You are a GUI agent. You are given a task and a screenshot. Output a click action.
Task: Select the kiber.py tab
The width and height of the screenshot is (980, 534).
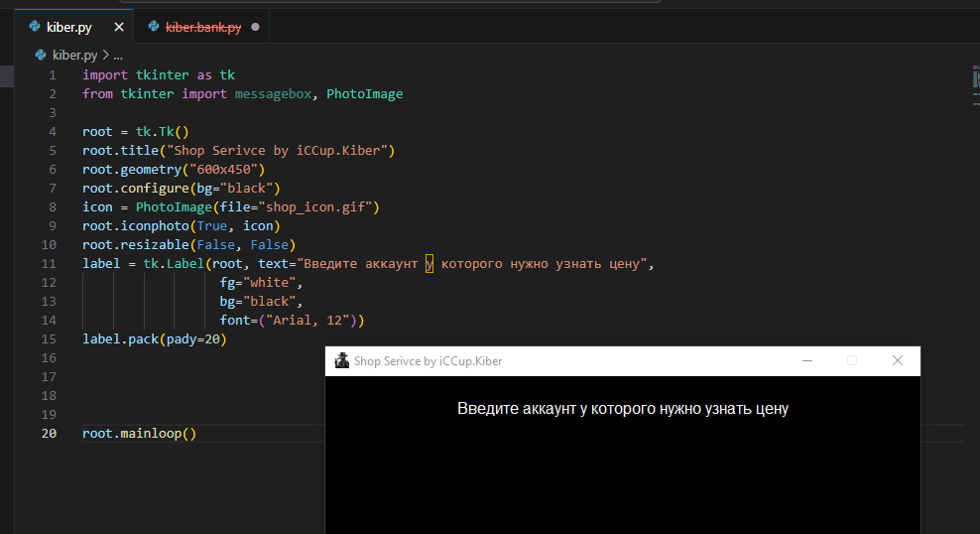68,27
